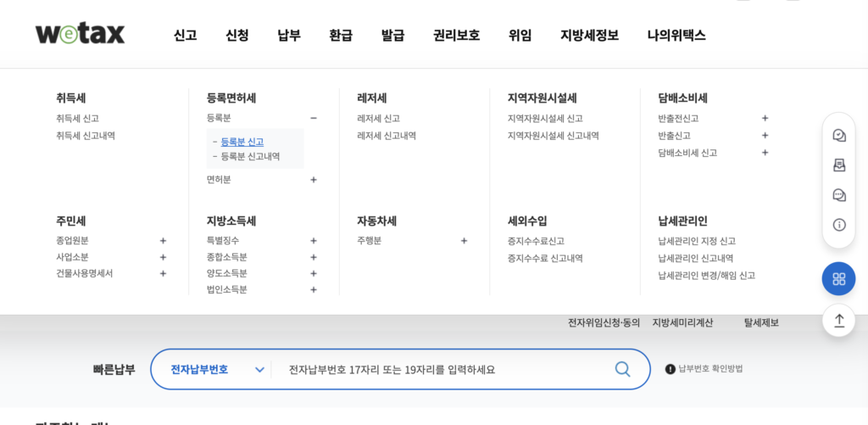Screen dimensions: 868x425
Task: Open the 신고 top menu
Action: [x=185, y=36]
